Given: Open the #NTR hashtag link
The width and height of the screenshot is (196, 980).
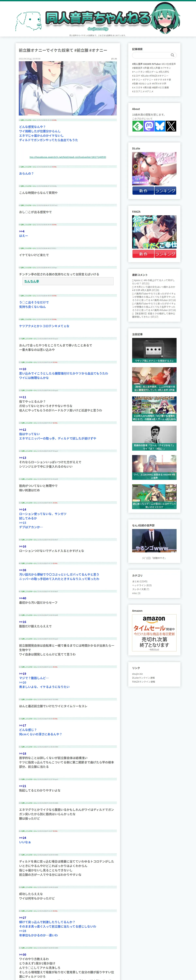Looking at the screenshot, I should click(x=155, y=83).
